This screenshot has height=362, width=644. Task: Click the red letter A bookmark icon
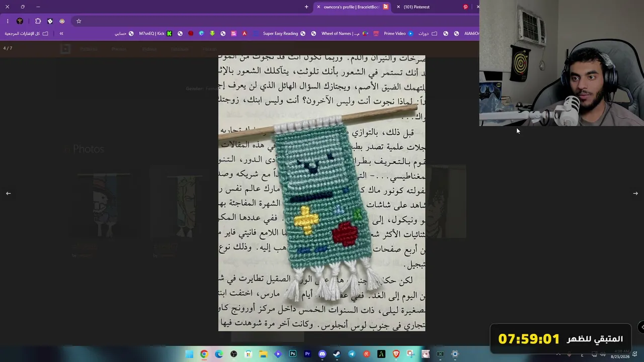tap(245, 34)
